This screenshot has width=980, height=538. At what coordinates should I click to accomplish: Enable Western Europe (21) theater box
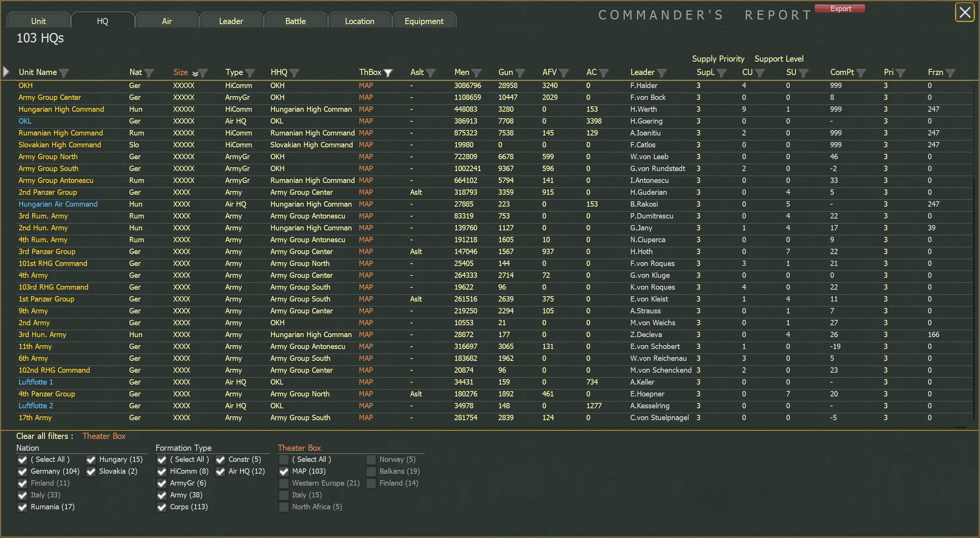(284, 483)
